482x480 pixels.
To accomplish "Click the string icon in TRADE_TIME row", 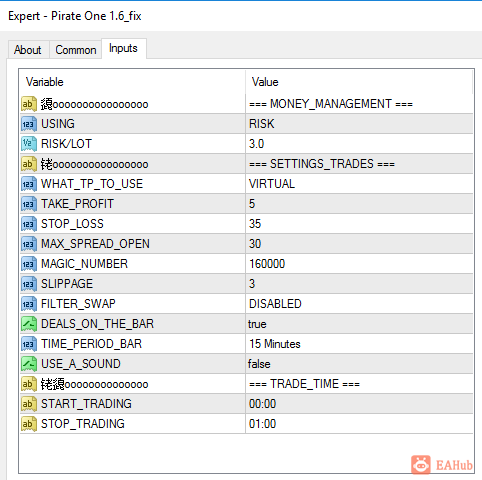I will 29,384.
